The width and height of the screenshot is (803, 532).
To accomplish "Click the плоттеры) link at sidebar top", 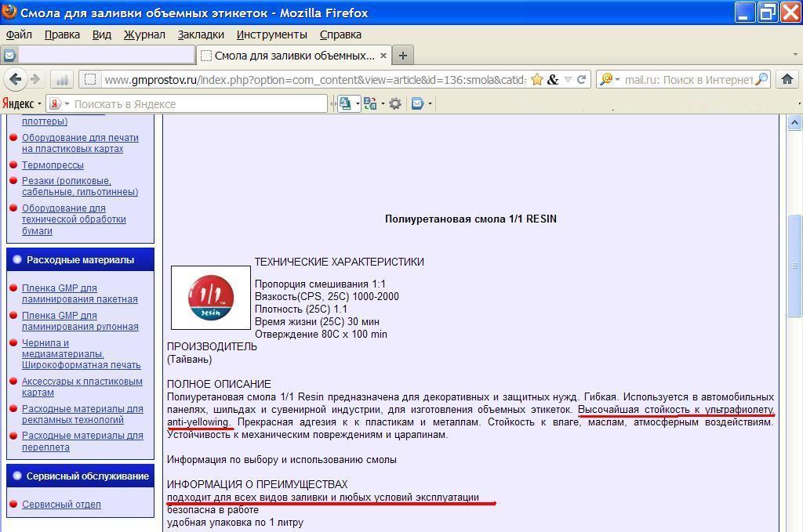I will coord(45,121).
